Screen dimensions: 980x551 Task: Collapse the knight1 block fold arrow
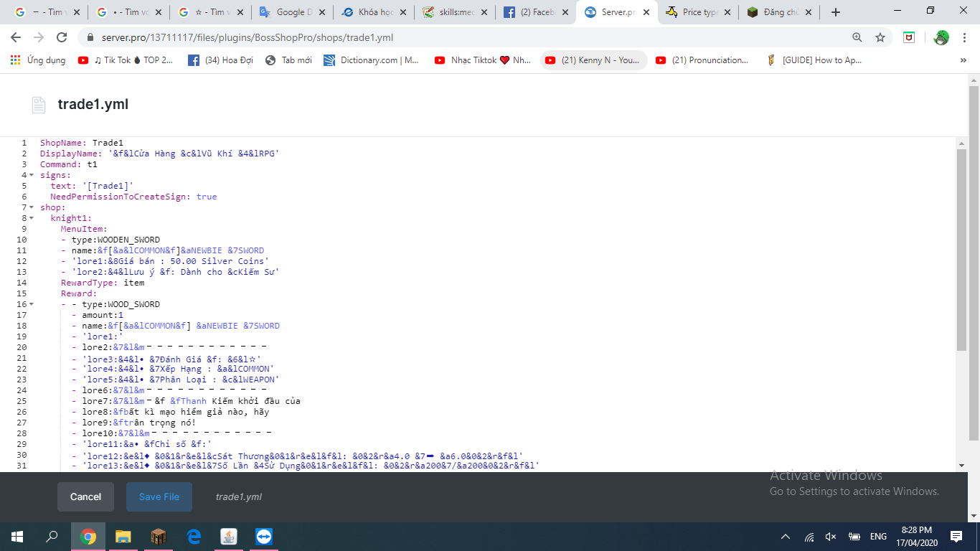point(32,218)
